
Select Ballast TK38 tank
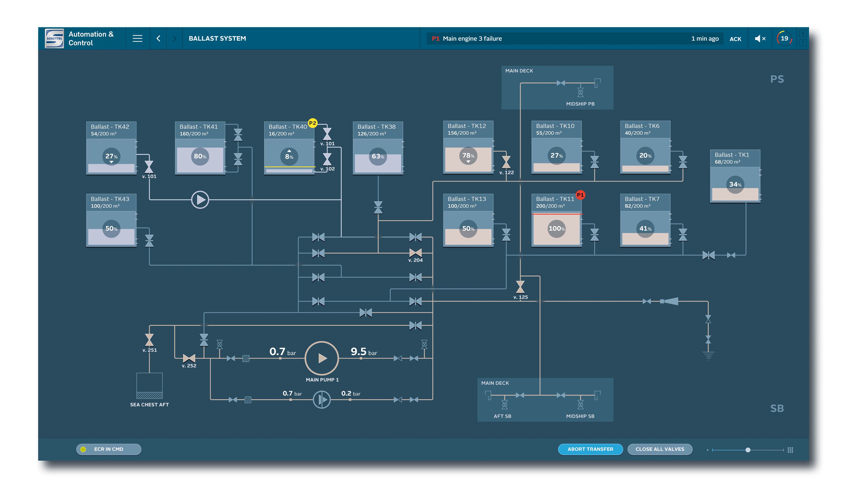378,148
